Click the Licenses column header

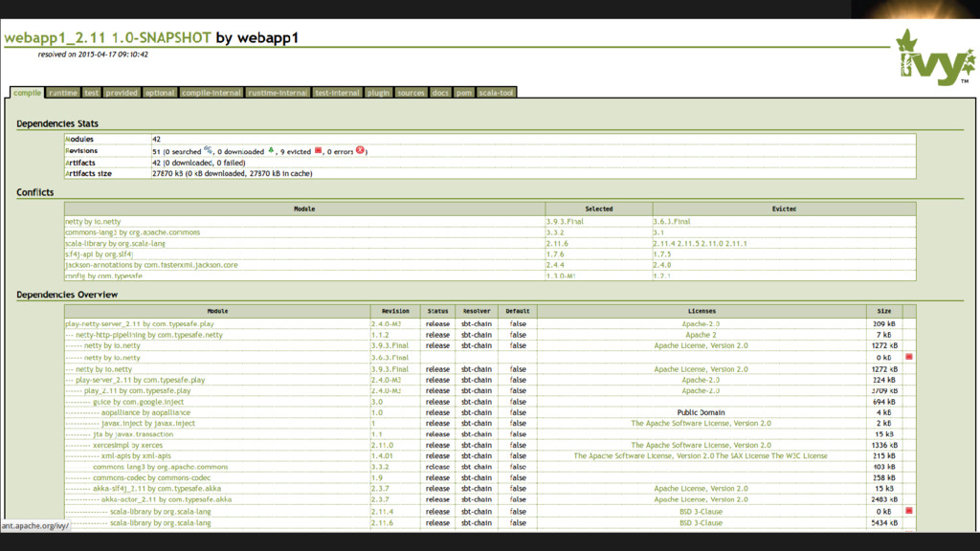(702, 311)
